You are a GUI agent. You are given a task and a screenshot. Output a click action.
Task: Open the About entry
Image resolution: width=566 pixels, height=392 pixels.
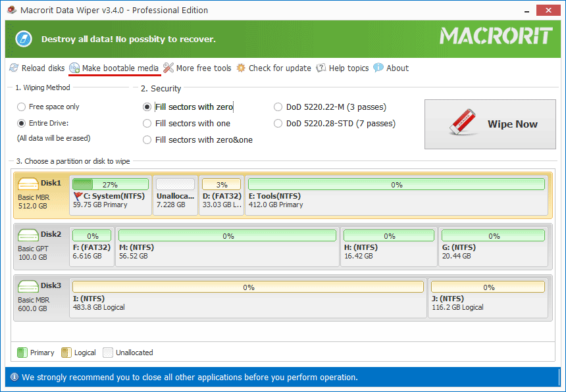pyautogui.click(x=391, y=68)
